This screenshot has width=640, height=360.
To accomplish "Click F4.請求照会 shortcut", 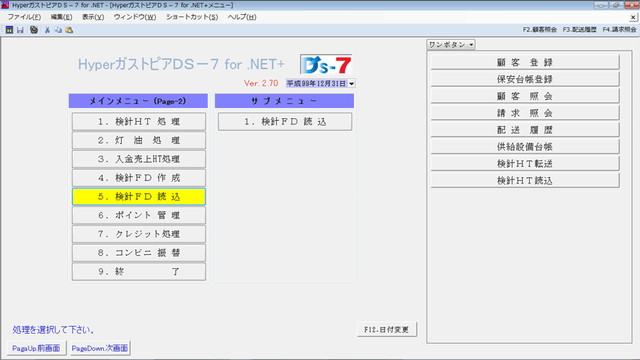I will pos(619,30).
